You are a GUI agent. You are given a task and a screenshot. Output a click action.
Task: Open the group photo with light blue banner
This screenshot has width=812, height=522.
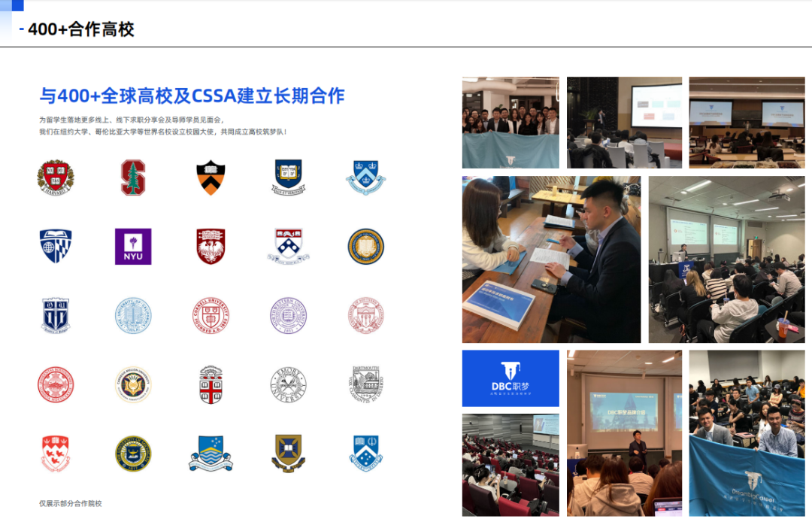511,123
